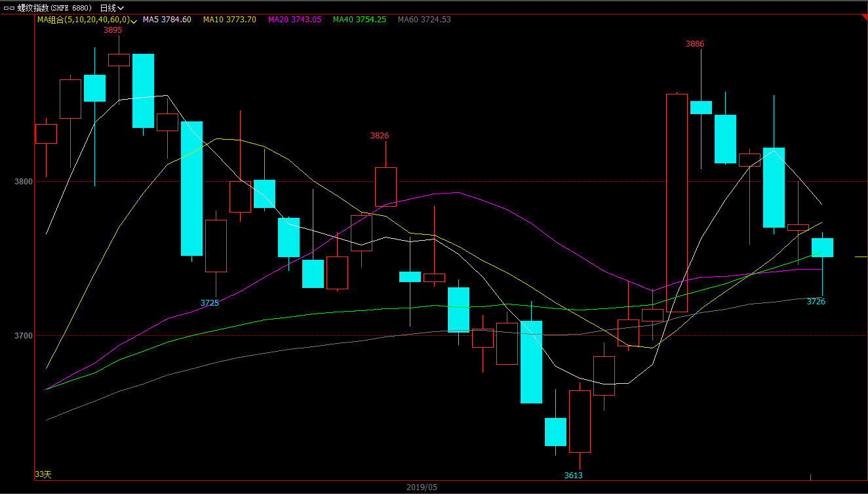
Task: Select the MA20 3743.05 legend label
Action: tap(294, 20)
